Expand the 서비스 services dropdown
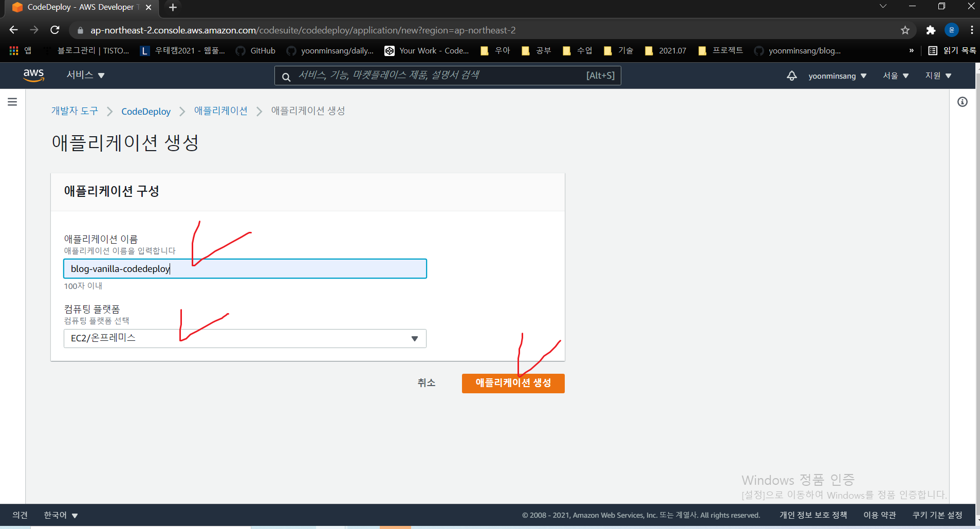The width and height of the screenshot is (980, 529). (x=86, y=75)
